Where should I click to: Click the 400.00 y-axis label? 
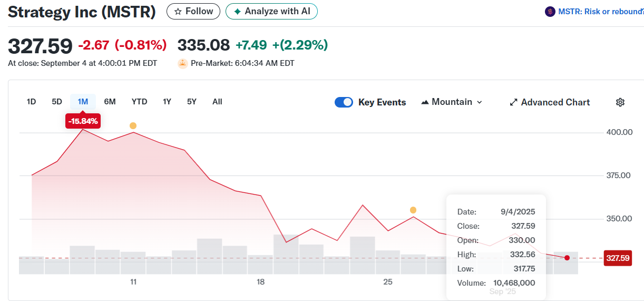point(619,132)
